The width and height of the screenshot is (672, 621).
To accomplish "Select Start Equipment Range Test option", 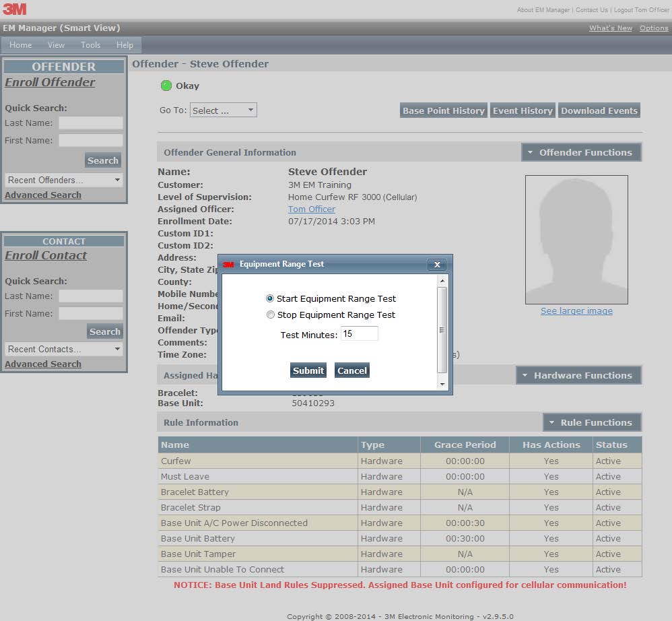I will (270, 298).
